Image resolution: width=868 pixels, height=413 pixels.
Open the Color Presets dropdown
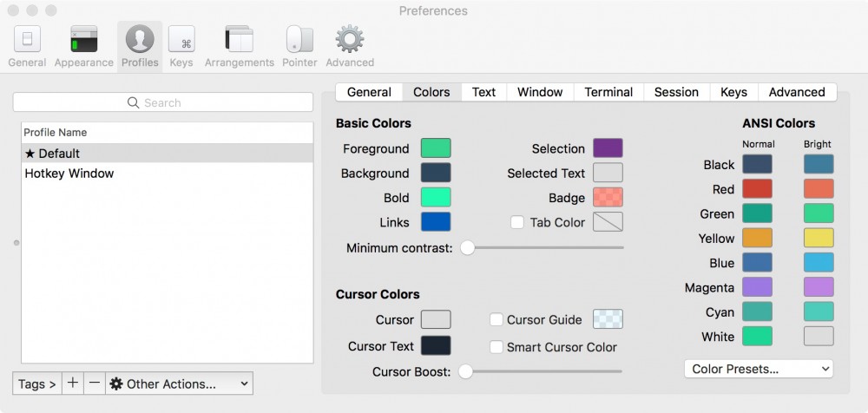[x=759, y=369]
